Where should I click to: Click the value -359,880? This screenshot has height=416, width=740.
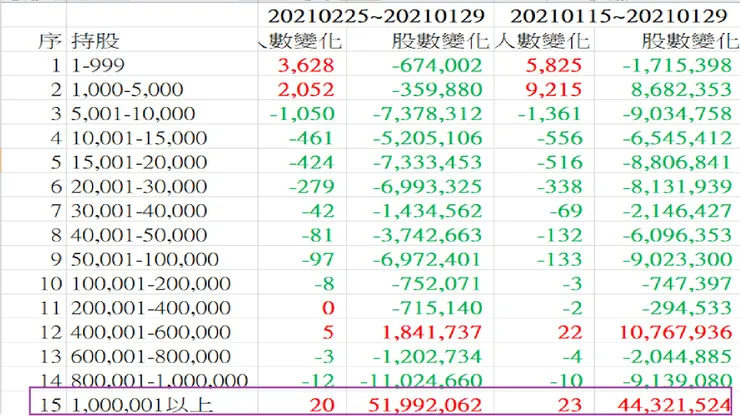437,90
